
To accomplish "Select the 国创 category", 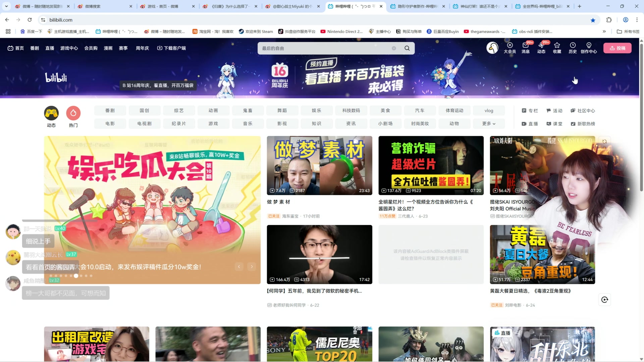I will pos(144,110).
